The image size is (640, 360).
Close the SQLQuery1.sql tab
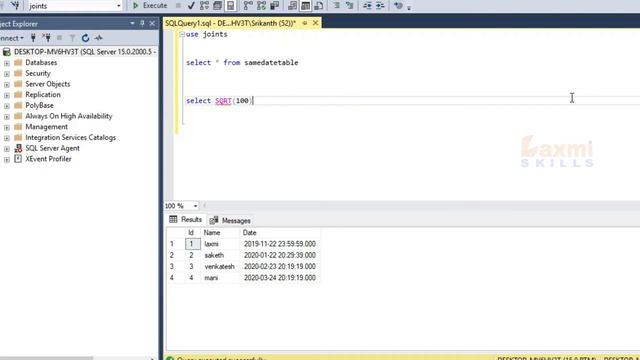click(316, 23)
